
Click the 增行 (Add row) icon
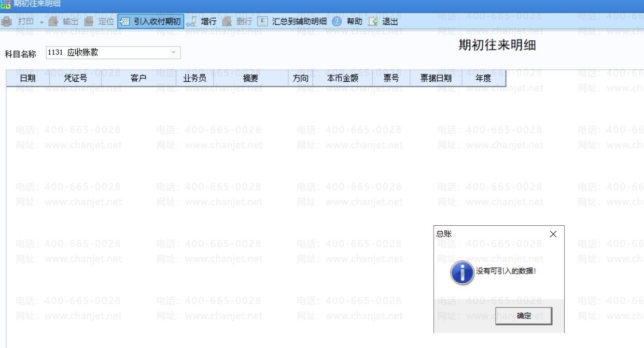click(x=192, y=22)
